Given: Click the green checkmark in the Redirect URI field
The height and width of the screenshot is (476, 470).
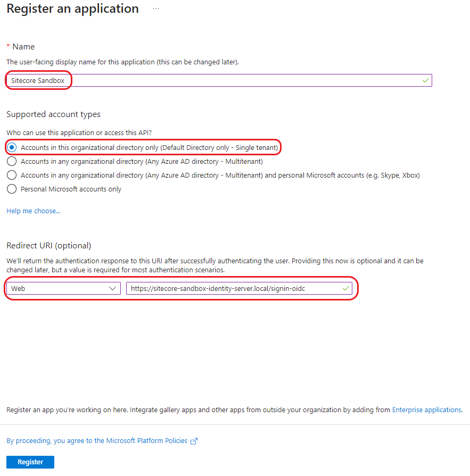Looking at the screenshot, I should (346, 288).
